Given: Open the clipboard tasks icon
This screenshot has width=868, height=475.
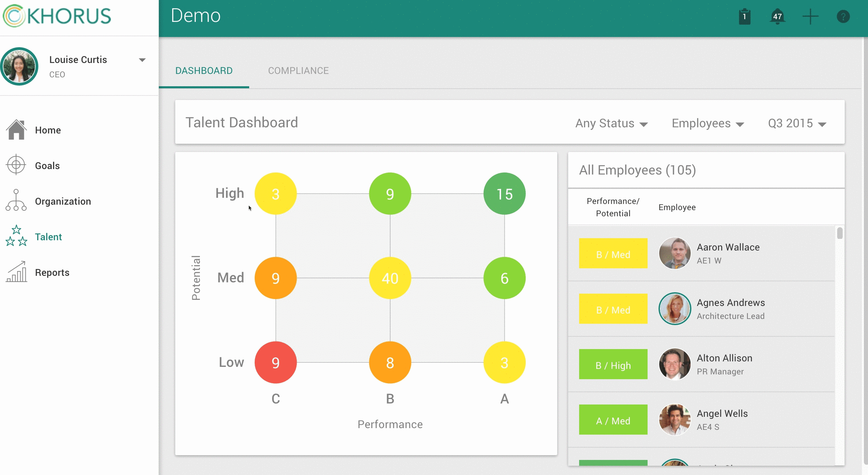Looking at the screenshot, I should pos(744,16).
